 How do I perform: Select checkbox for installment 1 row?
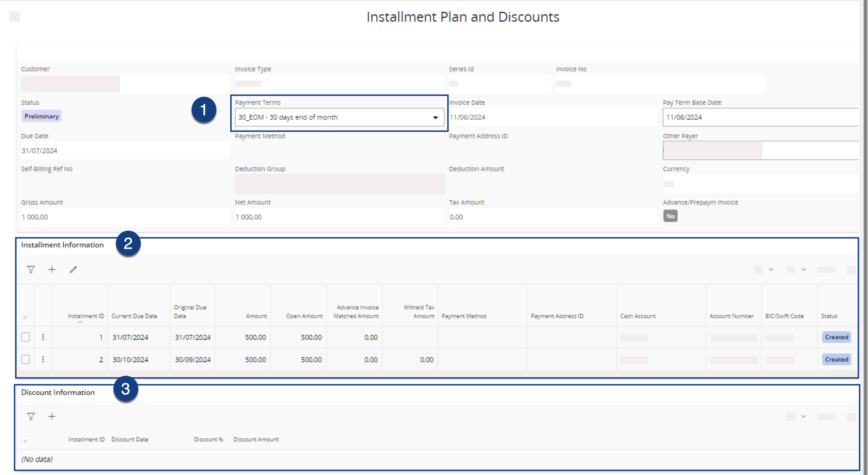tap(25, 337)
